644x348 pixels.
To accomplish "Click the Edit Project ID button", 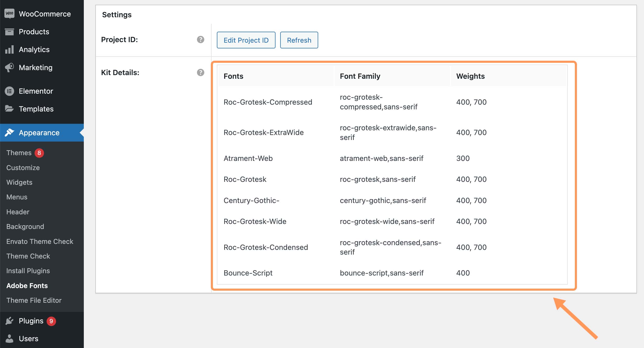I will point(246,40).
